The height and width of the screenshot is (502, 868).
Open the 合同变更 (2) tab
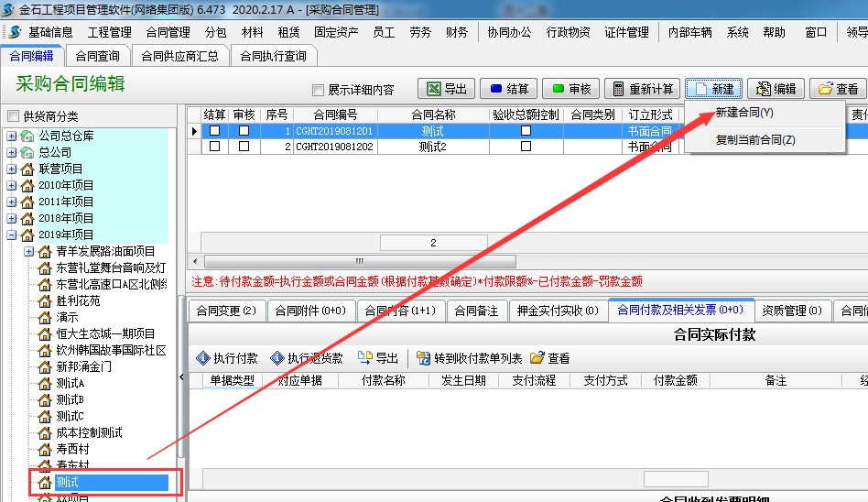point(225,311)
